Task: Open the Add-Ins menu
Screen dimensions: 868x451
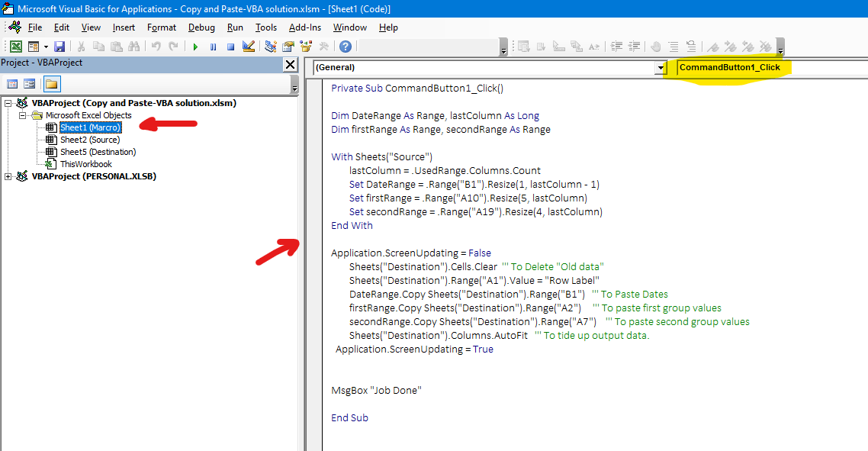Action: click(x=304, y=27)
